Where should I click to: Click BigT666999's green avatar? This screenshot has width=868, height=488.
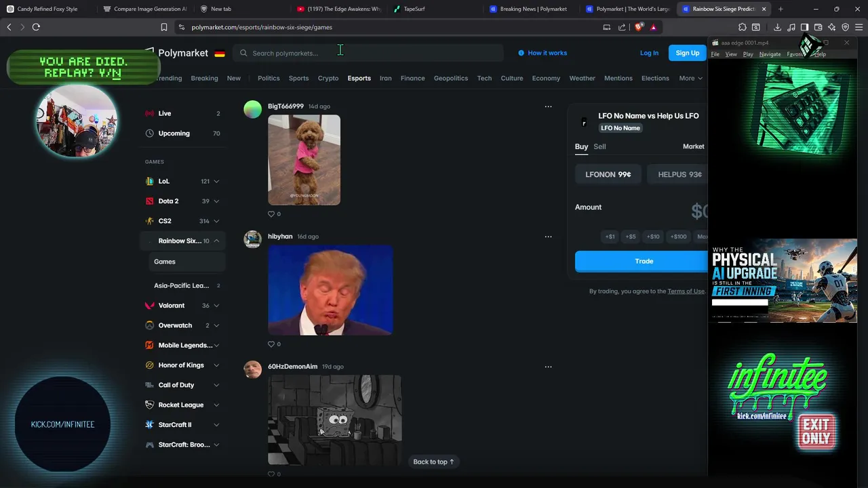(252, 109)
